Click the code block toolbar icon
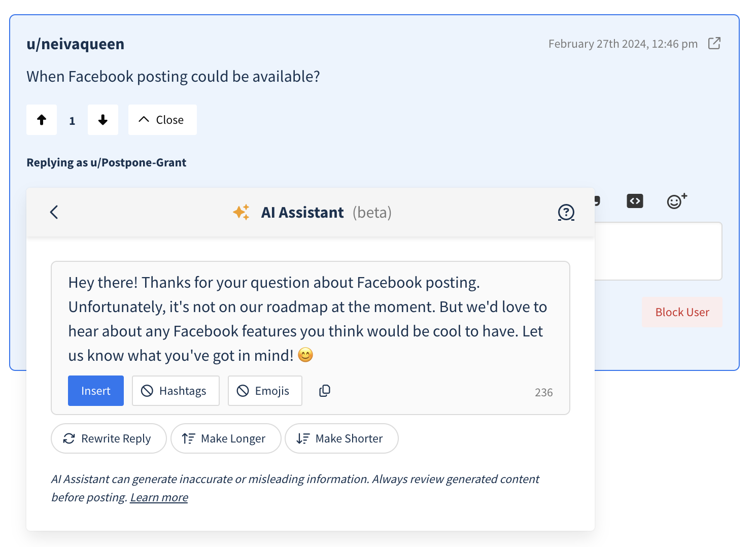 [635, 201]
